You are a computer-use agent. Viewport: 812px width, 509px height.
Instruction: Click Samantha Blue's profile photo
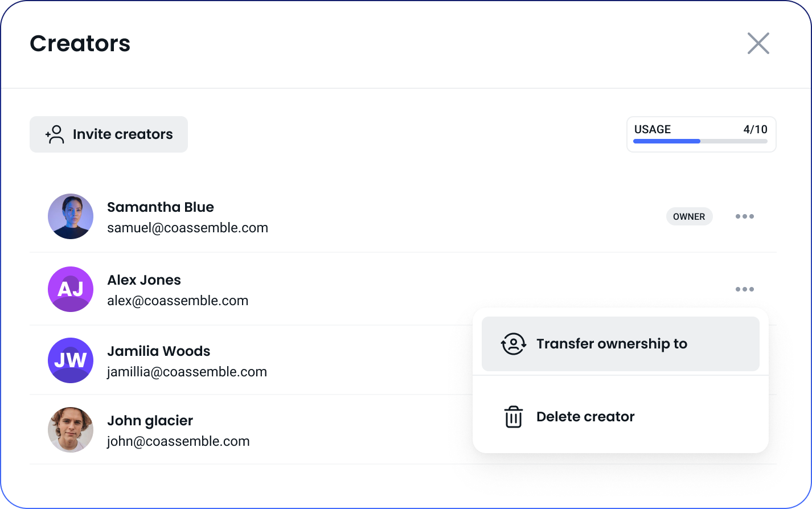tap(71, 216)
